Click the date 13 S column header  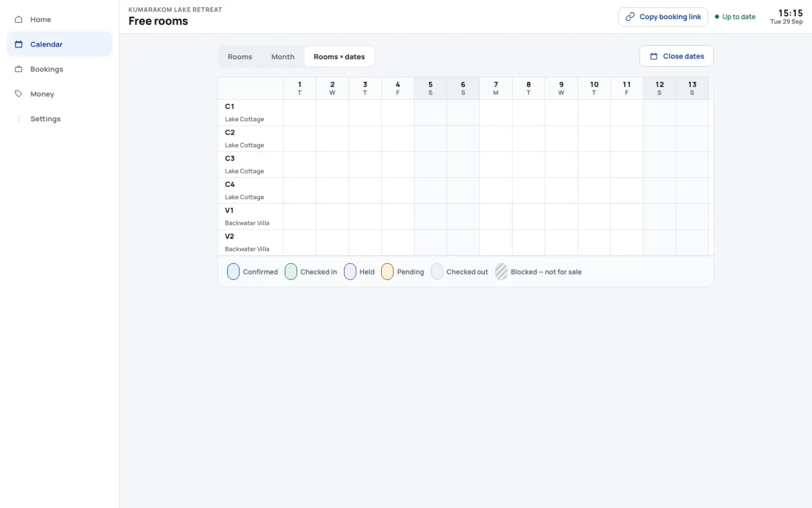[x=692, y=88]
